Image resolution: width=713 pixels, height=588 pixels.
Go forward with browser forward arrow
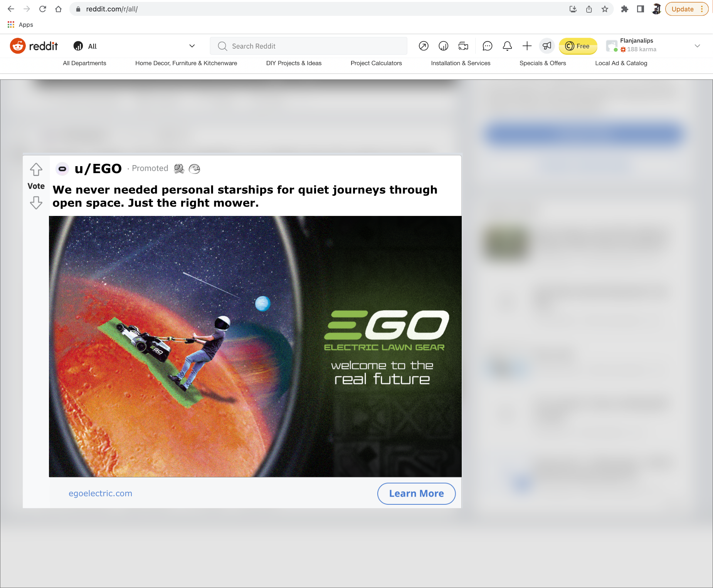27,9
